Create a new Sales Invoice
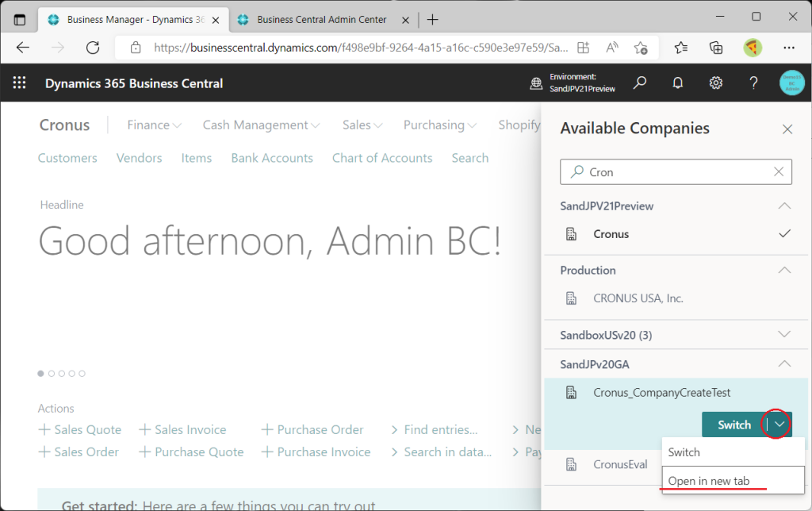The height and width of the screenshot is (511, 812). [182, 429]
